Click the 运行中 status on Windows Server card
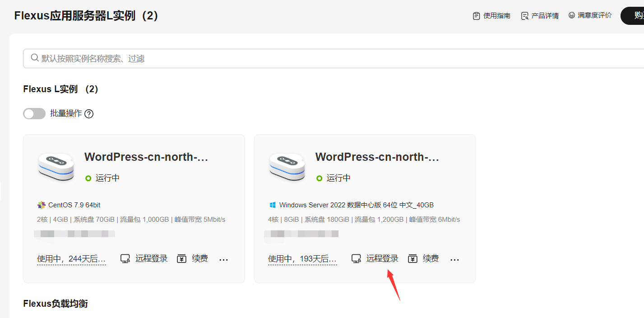The image size is (644, 318). (338, 178)
